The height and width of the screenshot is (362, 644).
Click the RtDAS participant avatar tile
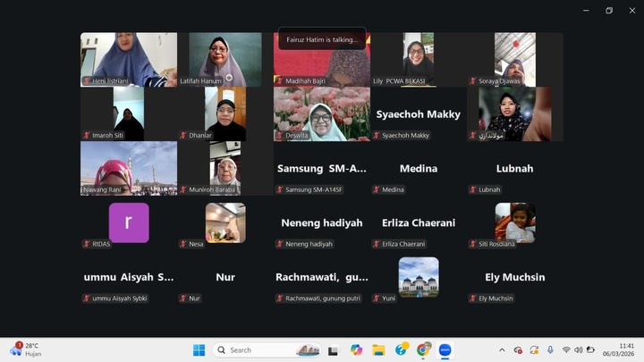point(129,223)
